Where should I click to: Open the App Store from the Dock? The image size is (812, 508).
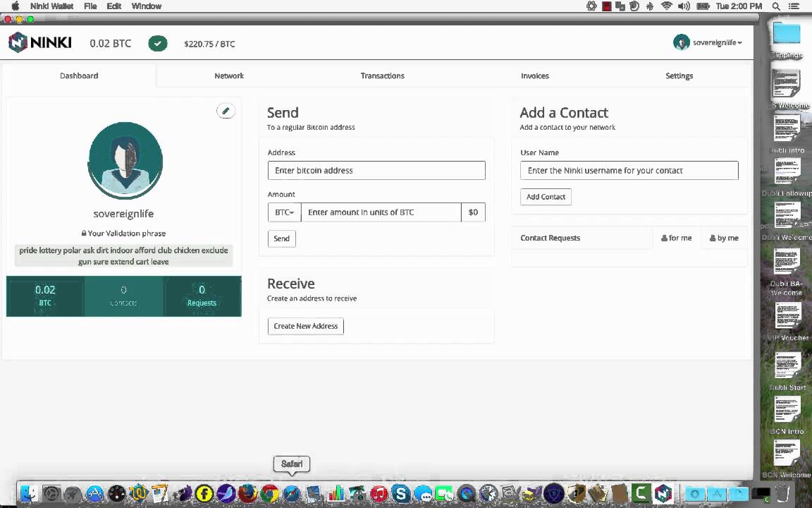(x=94, y=493)
